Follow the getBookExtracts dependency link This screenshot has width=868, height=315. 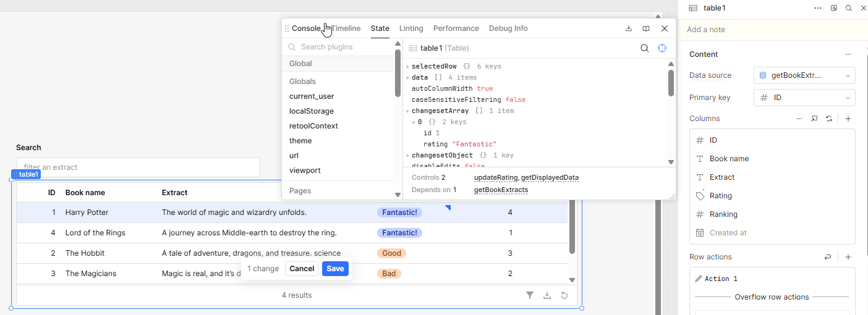click(x=501, y=190)
